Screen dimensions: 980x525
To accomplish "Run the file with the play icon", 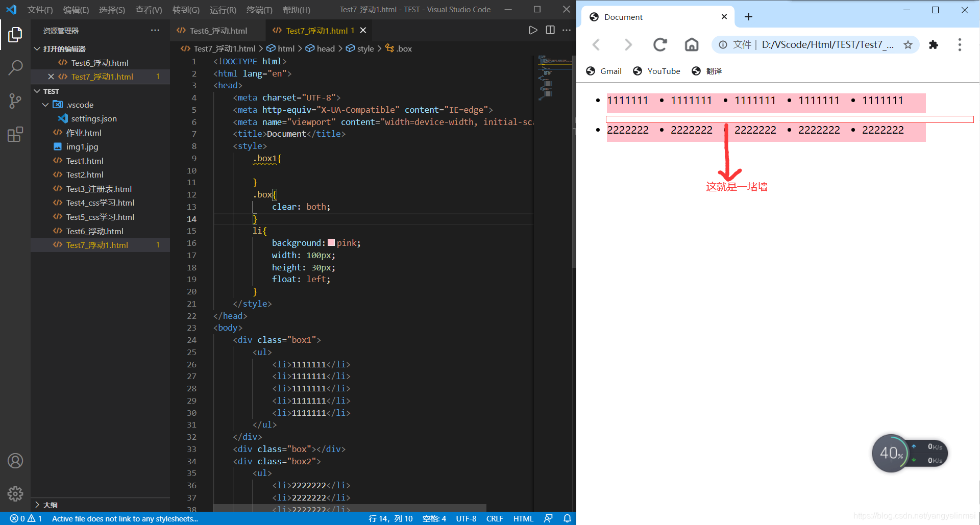I will pyautogui.click(x=533, y=30).
